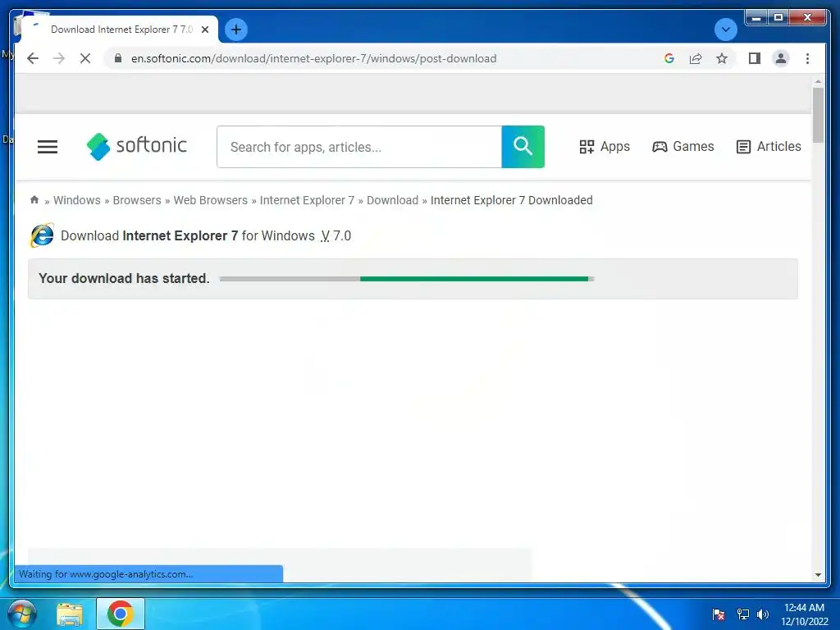The width and height of the screenshot is (840, 630).
Task: View site info via the padlock icon
Action: [118, 58]
